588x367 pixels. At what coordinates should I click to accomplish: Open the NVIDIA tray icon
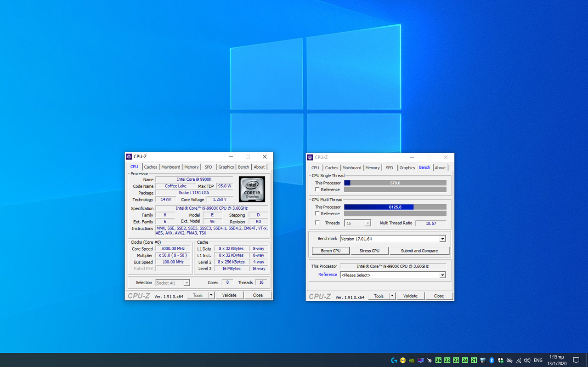click(412, 361)
